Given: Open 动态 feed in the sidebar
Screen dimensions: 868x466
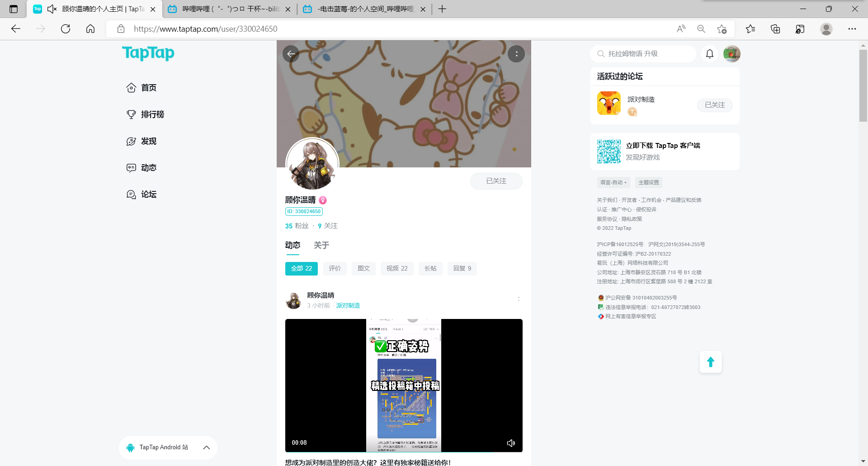Looking at the screenshot, I should (142, 168).
